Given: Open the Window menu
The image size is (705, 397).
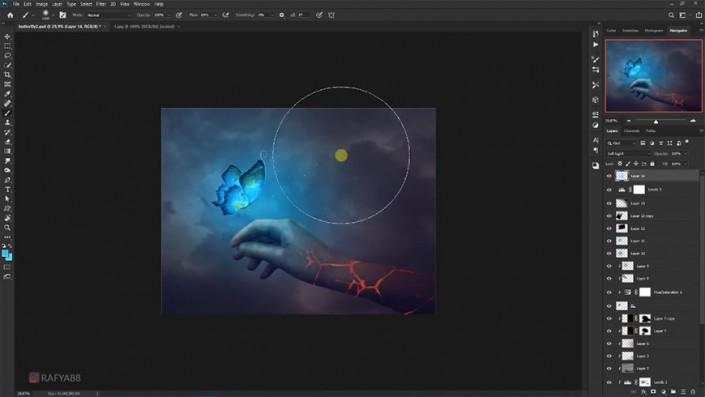Looking at the screenshot, I should point(142,4).
